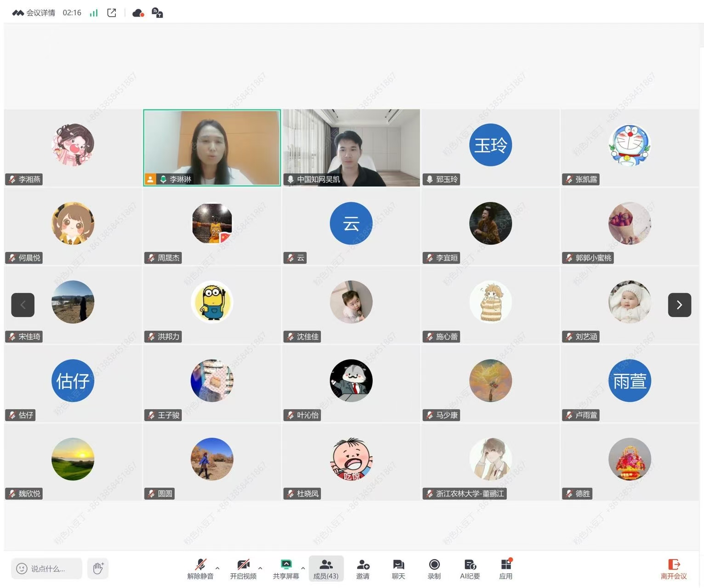Screen dimensions: 704x588
Task: Toggle the screen sharing button
Action: [x=286, y=569]
